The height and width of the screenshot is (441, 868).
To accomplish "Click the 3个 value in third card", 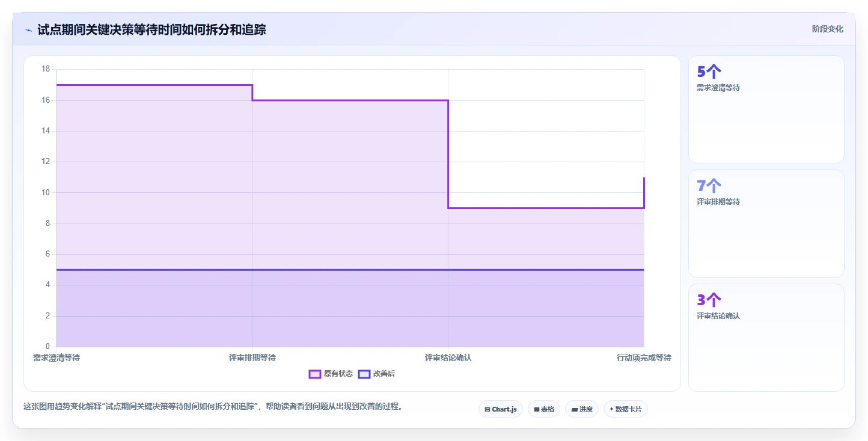I will (x=709, y=300).
